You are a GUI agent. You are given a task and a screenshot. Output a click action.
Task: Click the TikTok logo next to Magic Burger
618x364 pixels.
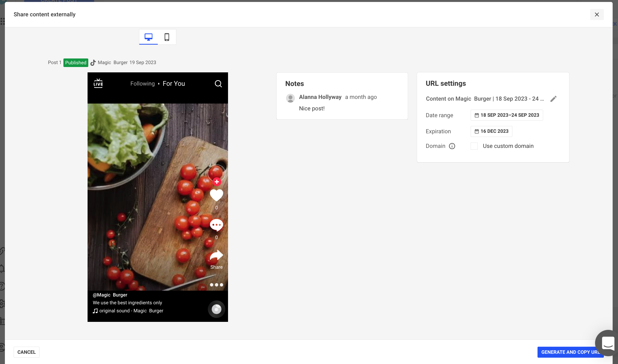tap(93, 63)
